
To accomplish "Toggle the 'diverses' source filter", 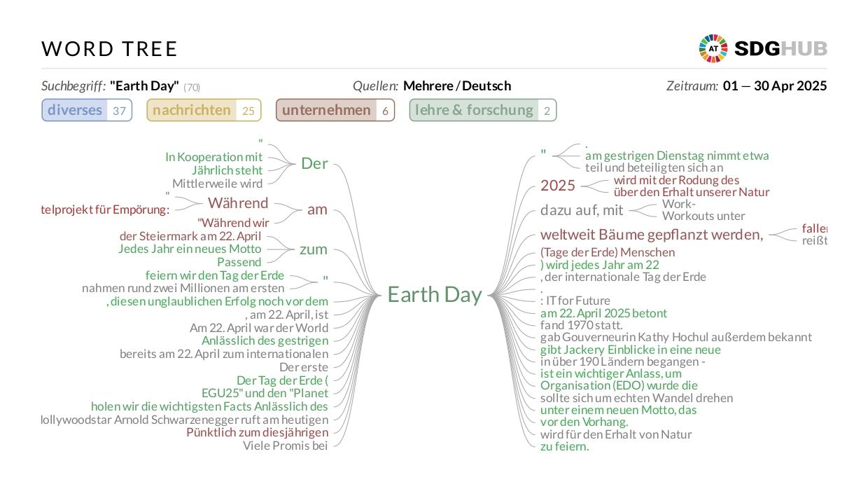I will coord(87,110).
